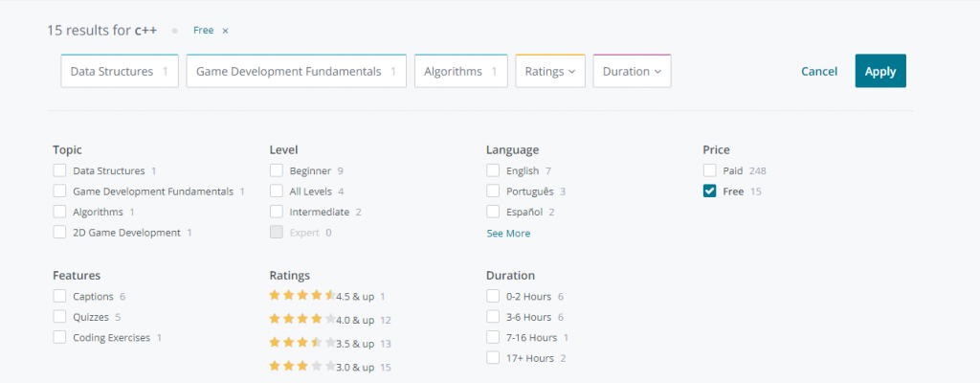Choose the 4.0 & up star rating
Screen dimensions: 980x383
(x=326, y=319)
